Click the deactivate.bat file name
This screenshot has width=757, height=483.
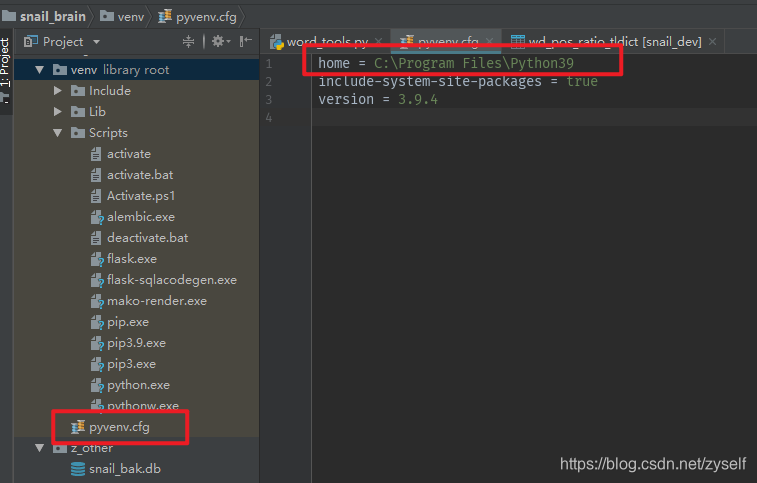pyautogui.click(x=148, y=238)
